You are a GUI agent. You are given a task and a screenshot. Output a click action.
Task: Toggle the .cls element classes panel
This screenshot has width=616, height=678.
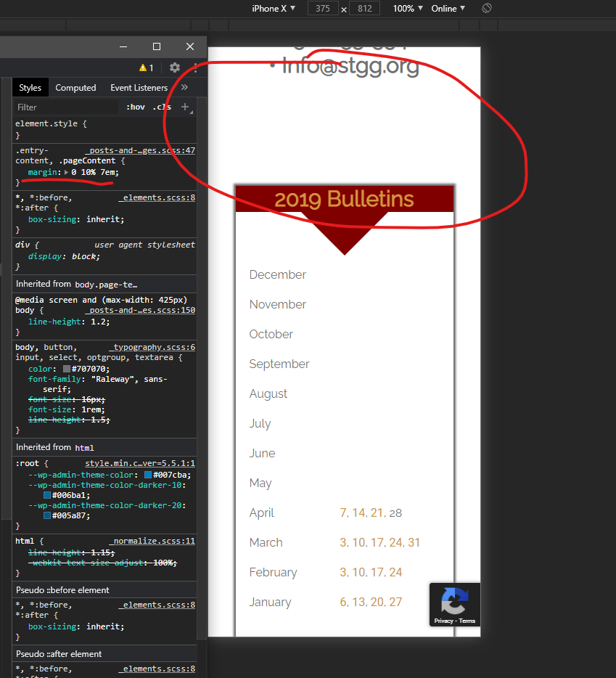pyautogui.click(x=161, y=107)
